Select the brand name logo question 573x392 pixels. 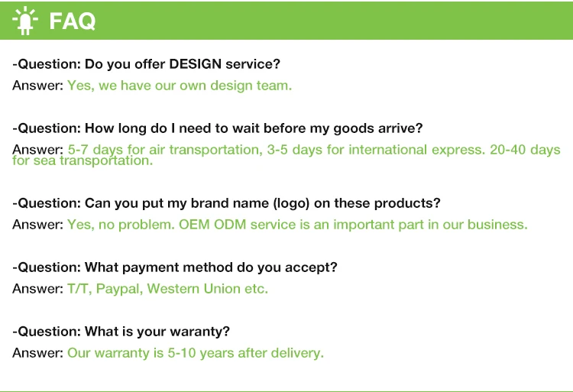point(227,203)
